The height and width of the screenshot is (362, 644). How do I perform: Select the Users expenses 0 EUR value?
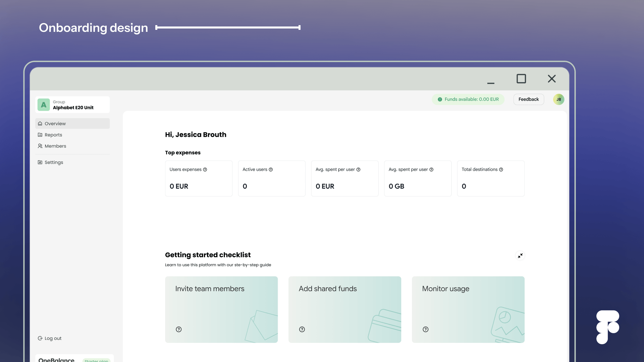[179, 186]
